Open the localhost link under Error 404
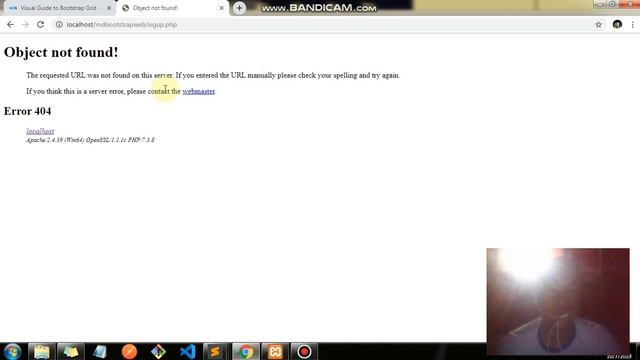 click(40, 131)
